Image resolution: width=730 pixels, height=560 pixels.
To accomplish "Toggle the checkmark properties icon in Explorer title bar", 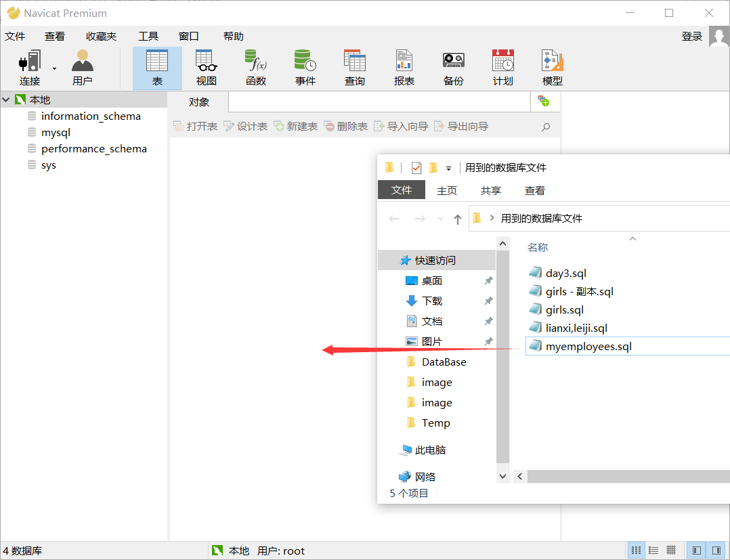I will (416, 168).
